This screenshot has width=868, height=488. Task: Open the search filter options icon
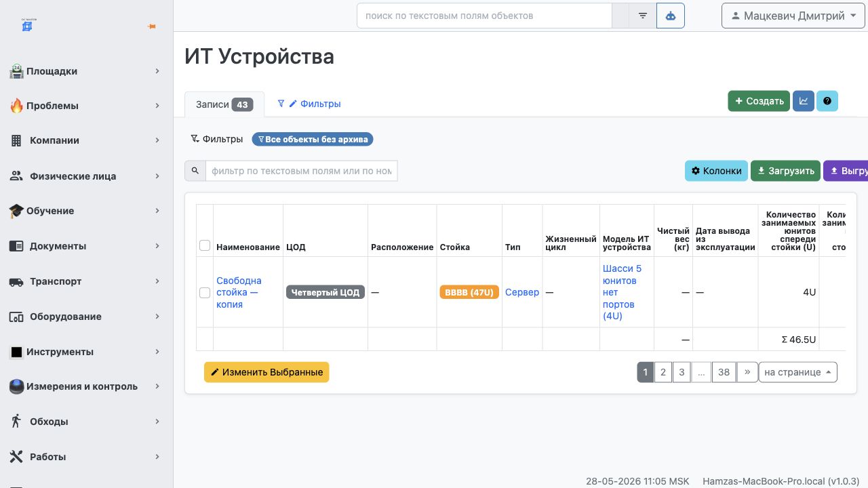(x=643, y=16)
